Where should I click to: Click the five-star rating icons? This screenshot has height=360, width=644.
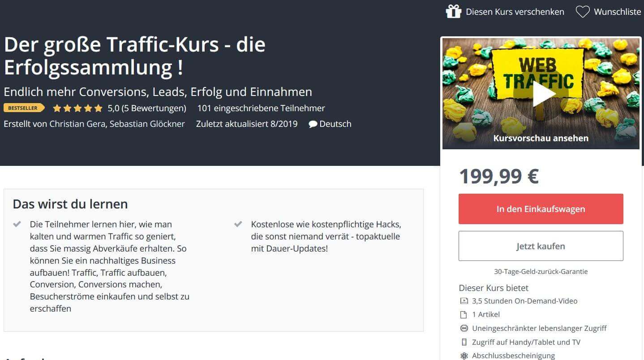click(77, 108)
